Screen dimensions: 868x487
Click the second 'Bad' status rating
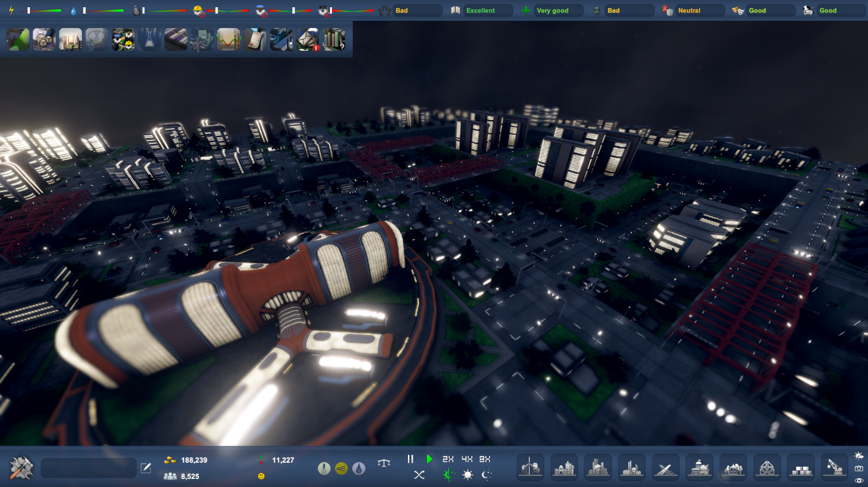coord(629,10)
